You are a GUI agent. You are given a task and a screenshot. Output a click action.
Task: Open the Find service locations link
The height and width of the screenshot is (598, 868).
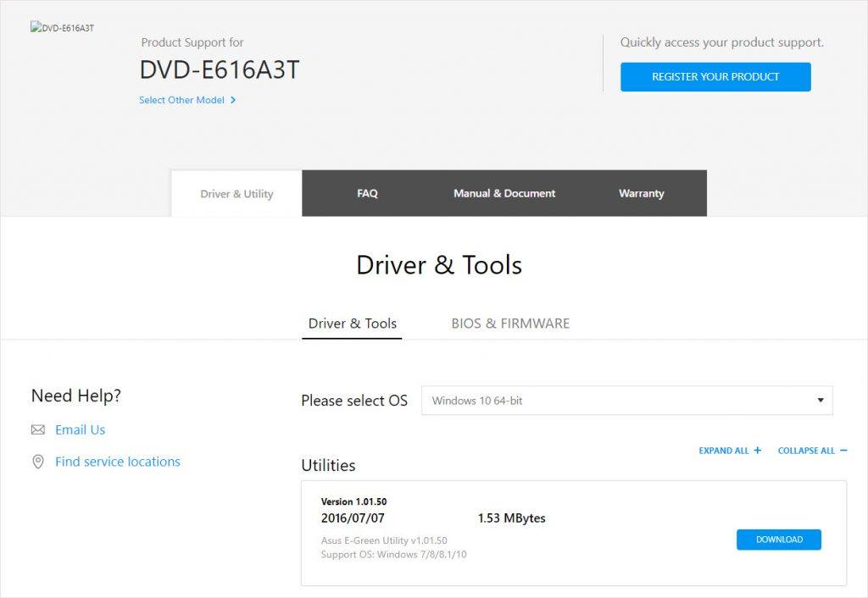(x=116, y=462)
